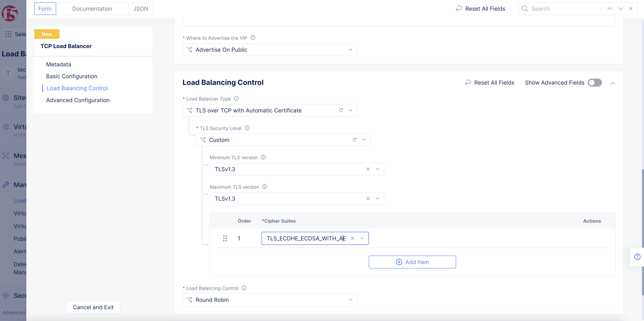This screenshot has width=644, height=321.
Task: Click the Mesh section icon in the sidebar
Action: [x=6, y=156]
